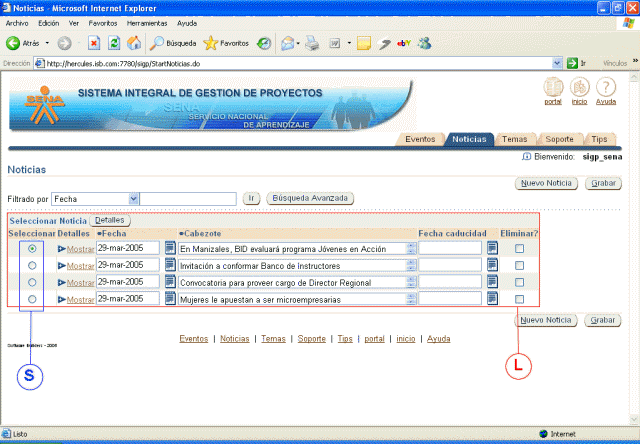Switch to the Eventos tab

(x=420, y=139)
